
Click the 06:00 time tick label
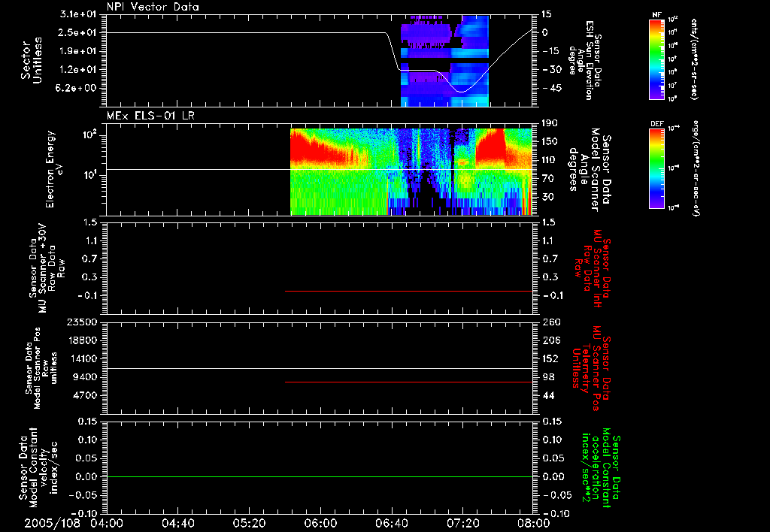pyautogui.click(x=320, y=524)
